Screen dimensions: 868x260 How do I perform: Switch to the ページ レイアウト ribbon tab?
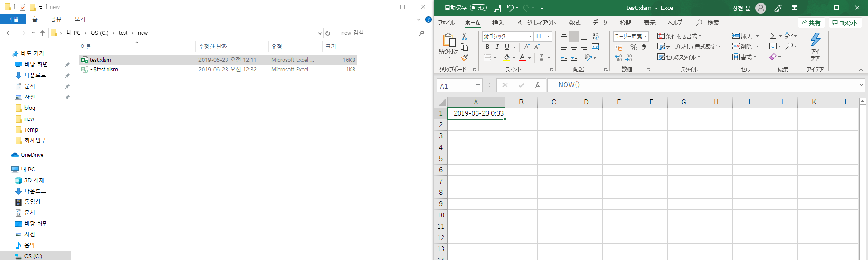point(536,23)
